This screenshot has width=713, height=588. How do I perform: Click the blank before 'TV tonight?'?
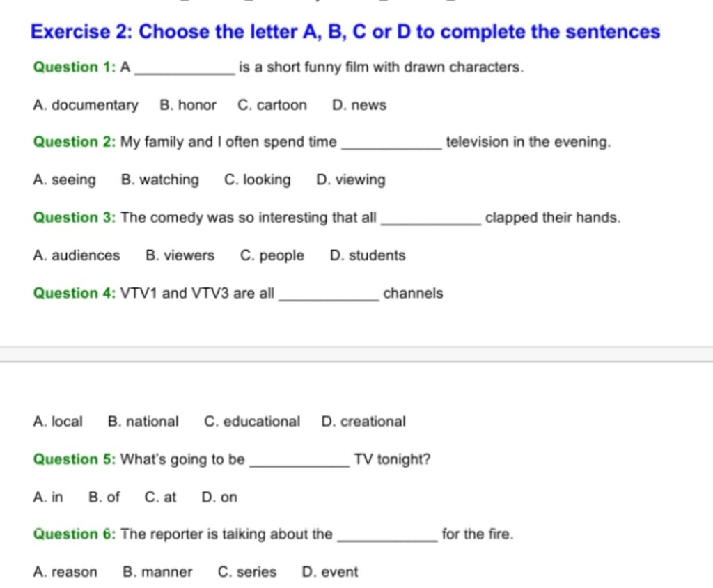pos(299,462)
